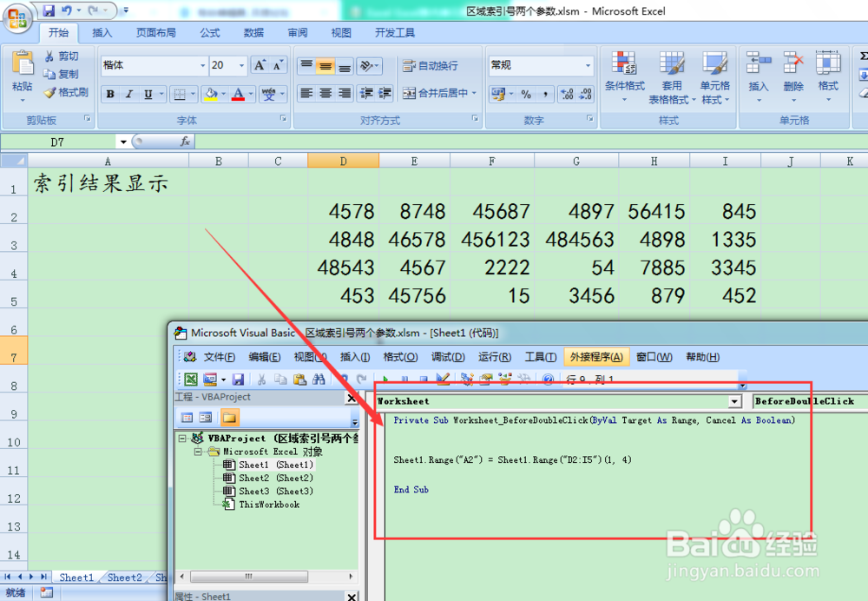Click Merge and Center (合并后居中)
868x601 pixels.
pyautogui.click(x=436, y=93)
